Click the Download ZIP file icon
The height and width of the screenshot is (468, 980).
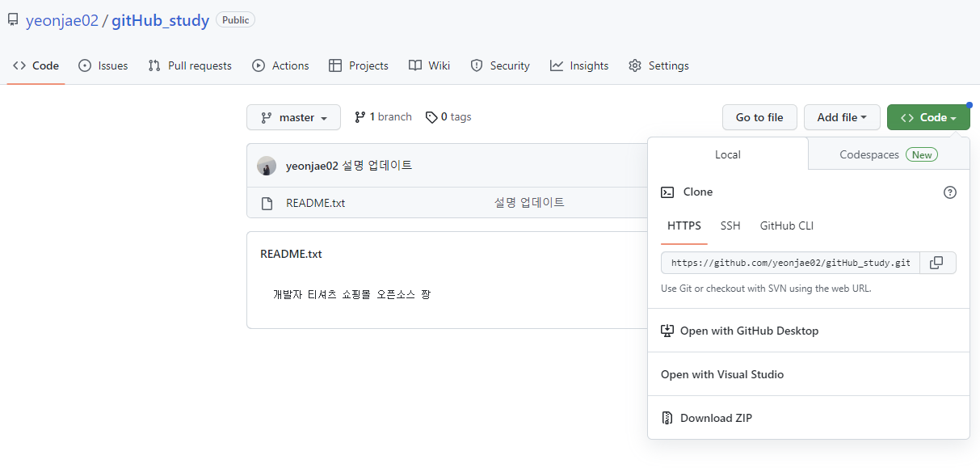(x=667, y=418)
